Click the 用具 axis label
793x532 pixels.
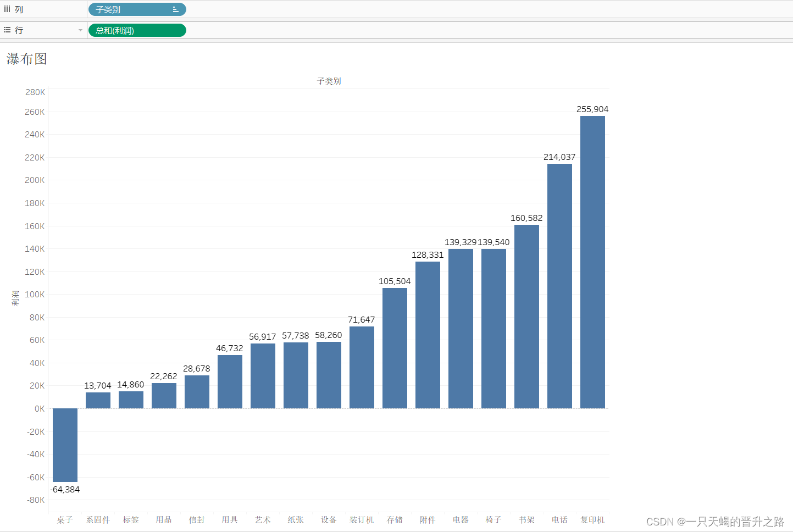230,519
